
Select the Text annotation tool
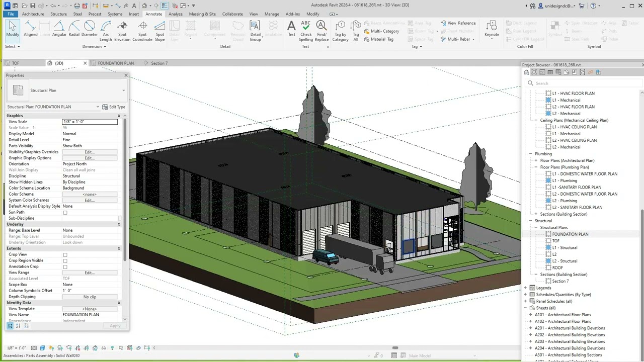tap(291, 29)
